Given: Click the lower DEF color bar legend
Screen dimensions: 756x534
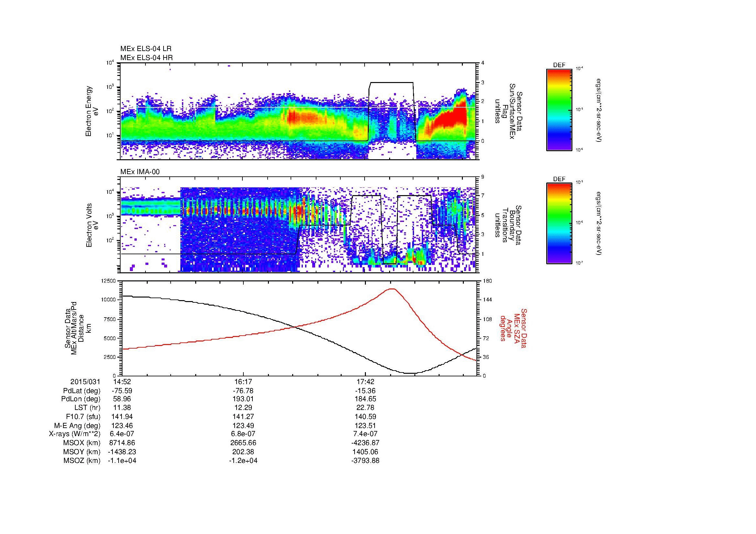Looking at the screenshot, I should click(x=559, y=224).
